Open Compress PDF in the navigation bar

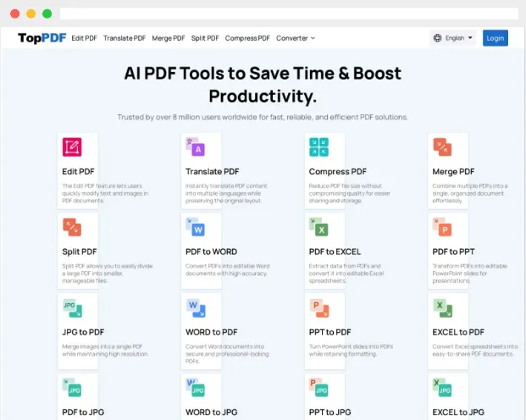[x=247, y=38]
